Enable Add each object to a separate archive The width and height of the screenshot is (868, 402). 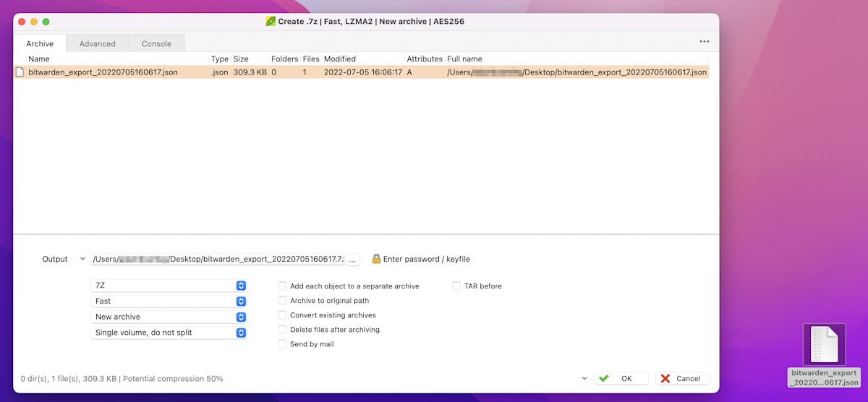pos(283,286)
